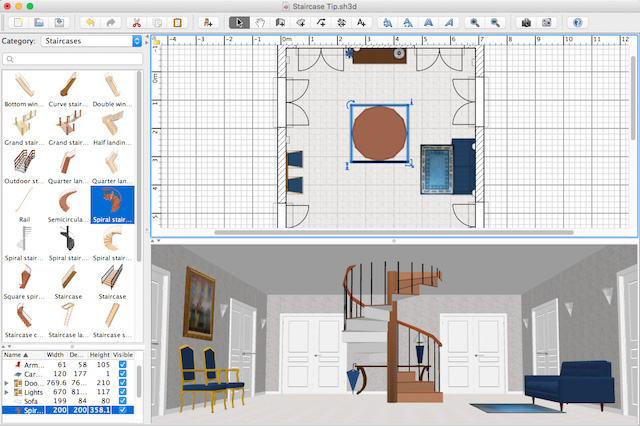Image resolution: width=640 pixels, height=426 pixels.
Task: Hide the Armchair via its Visible checkbox
Action: click(x=122, y=366)
